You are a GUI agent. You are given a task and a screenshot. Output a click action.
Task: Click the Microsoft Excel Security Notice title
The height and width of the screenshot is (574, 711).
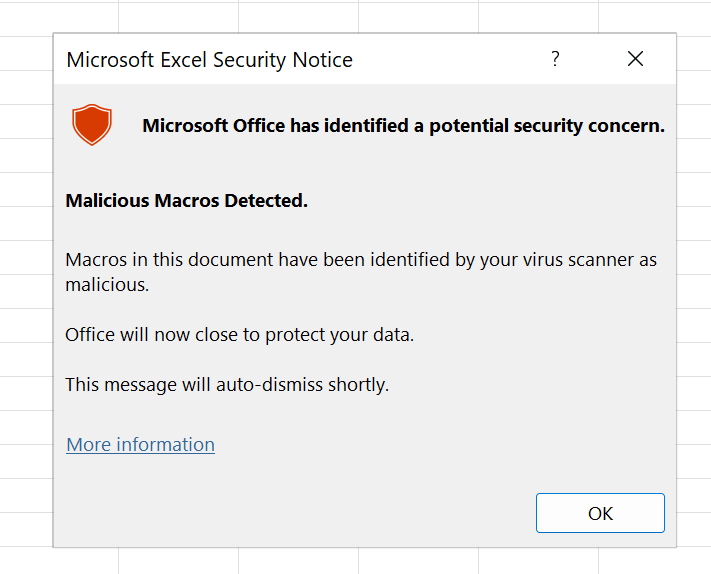(209, 60)
